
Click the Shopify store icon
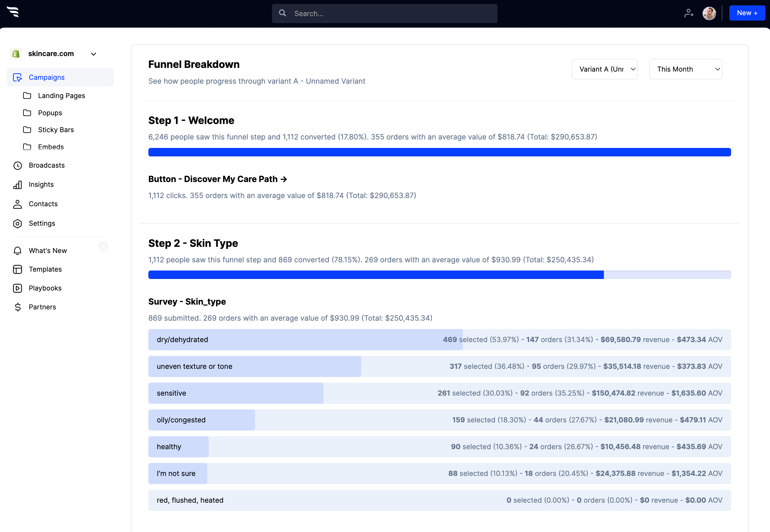click(x=15, y=54)
